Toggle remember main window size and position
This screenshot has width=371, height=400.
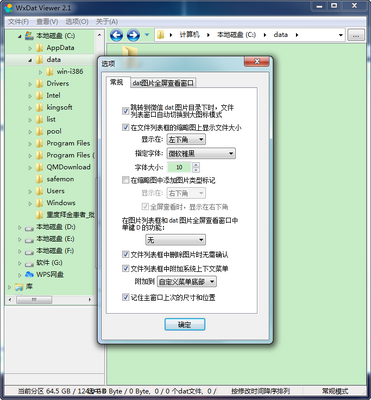(x=126, y=297)
